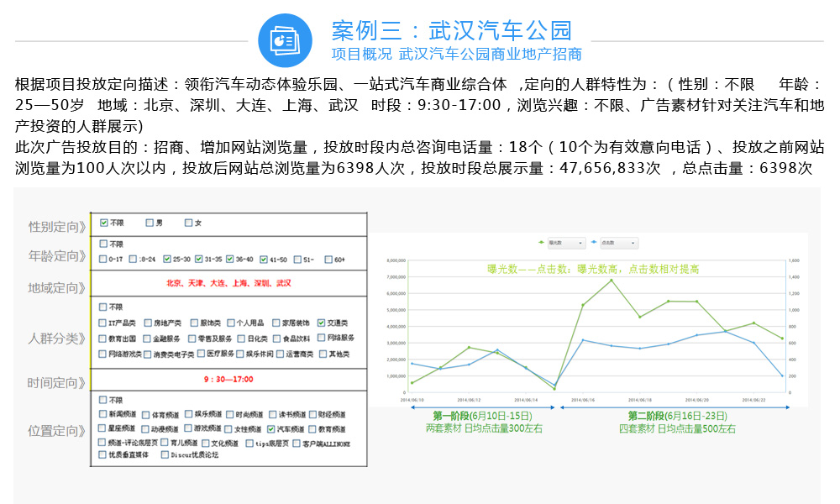Click the highest green exposure peak point

pos(611,280)
